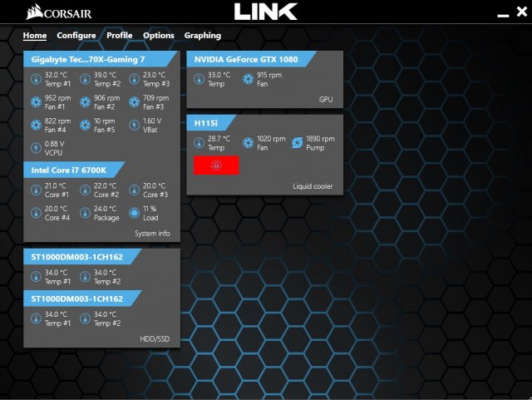Switch to the Graphing tab
Viewport: 532px width, 400px height.
click(202, 36)
